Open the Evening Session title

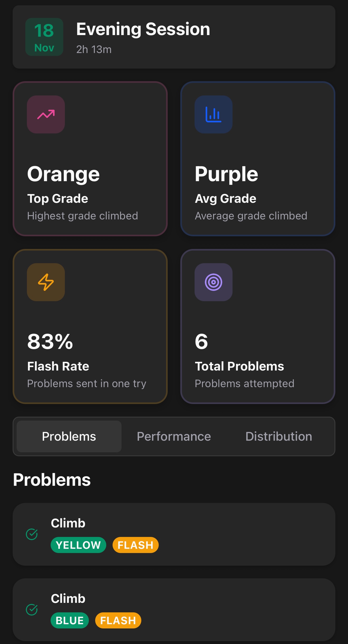pos(143,29)
